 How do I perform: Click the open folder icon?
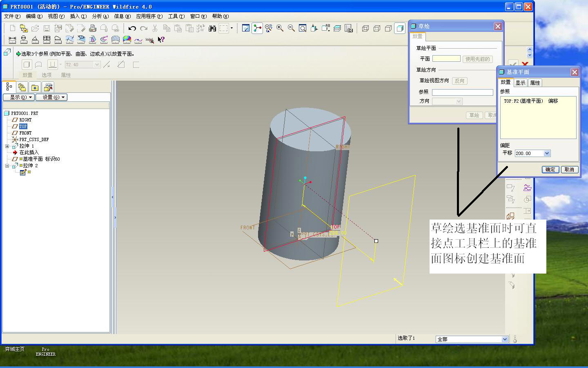pos(35,28)
